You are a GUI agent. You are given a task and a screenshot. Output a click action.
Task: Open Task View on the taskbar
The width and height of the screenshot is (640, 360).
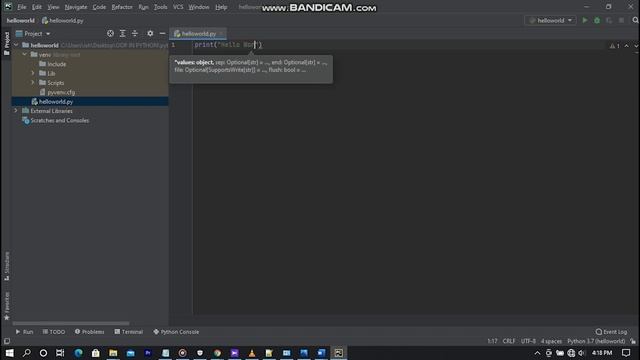(x=60, y=353)
